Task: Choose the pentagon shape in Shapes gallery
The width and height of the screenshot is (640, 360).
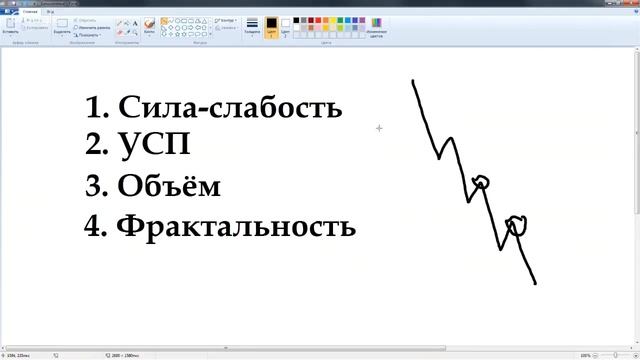Action: [x=178, y=28]
